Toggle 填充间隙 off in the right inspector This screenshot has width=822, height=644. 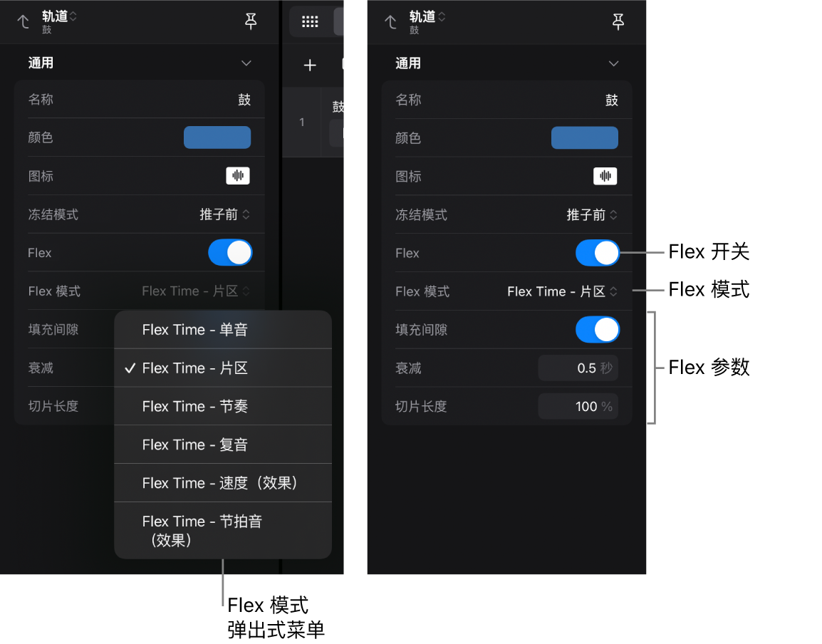click(598, 329)
